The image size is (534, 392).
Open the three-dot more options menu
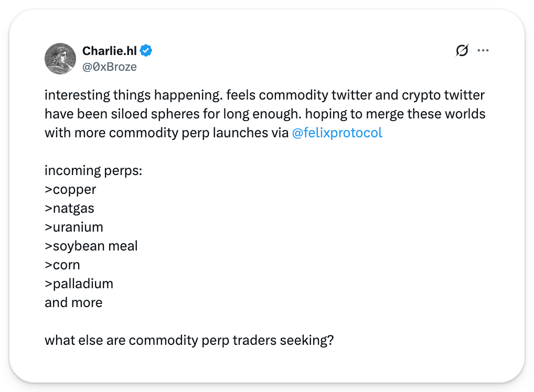coord(483,51)
